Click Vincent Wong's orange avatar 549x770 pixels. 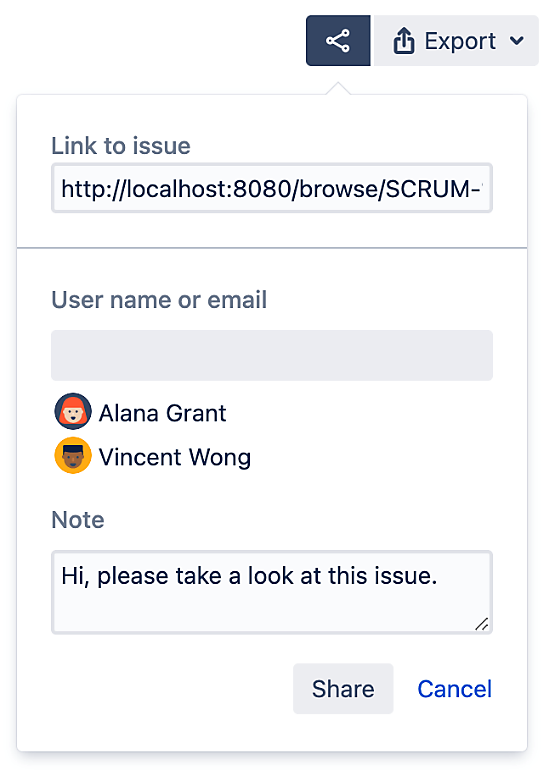pos(73,455)
